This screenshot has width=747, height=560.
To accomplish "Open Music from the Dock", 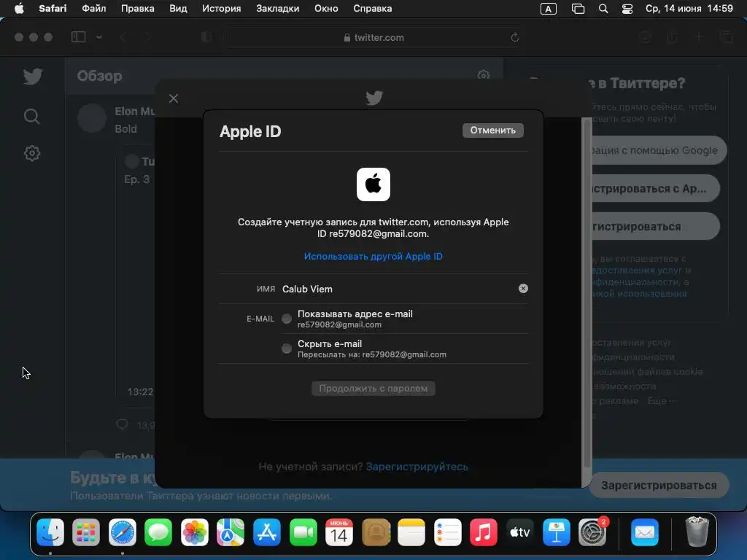I will click(484, 532).
